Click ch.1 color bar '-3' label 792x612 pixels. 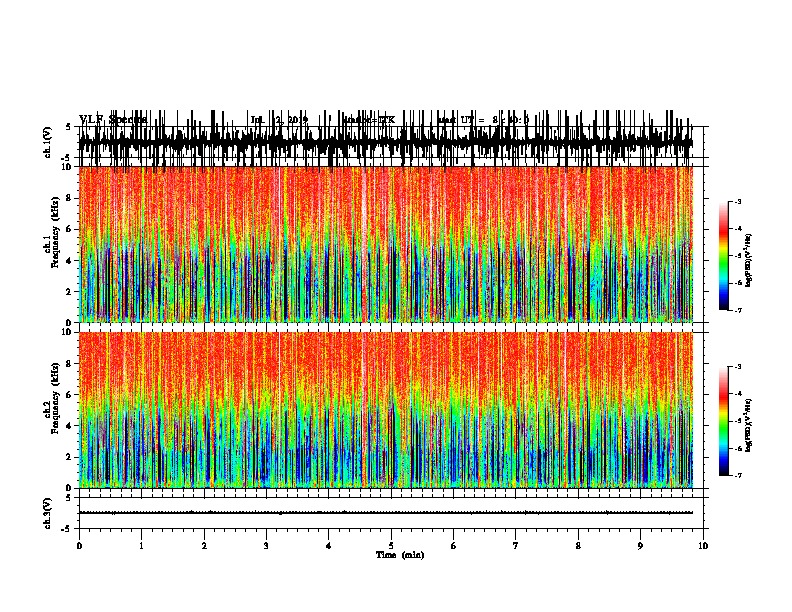[738, 201]
